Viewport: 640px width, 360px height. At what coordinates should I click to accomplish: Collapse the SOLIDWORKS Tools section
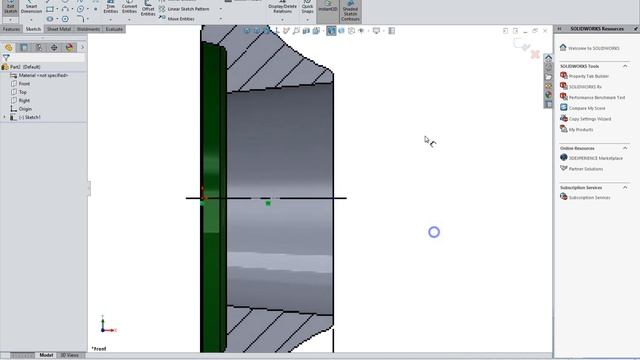tap(625, 66)
